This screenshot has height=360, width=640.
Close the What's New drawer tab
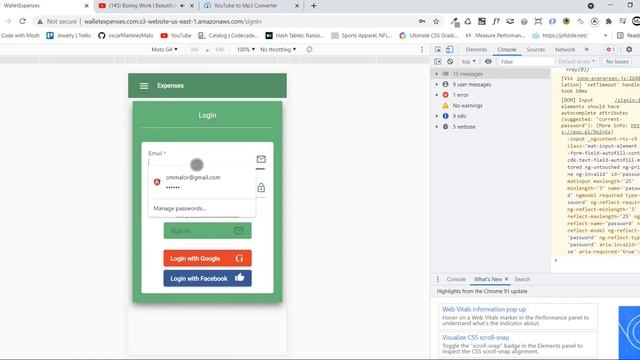point(507,279)
